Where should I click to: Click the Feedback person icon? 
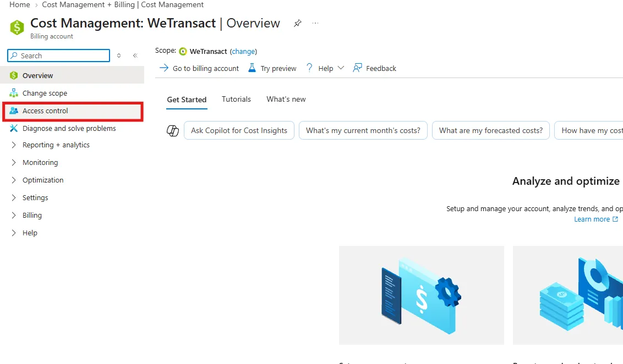(357, 68)
